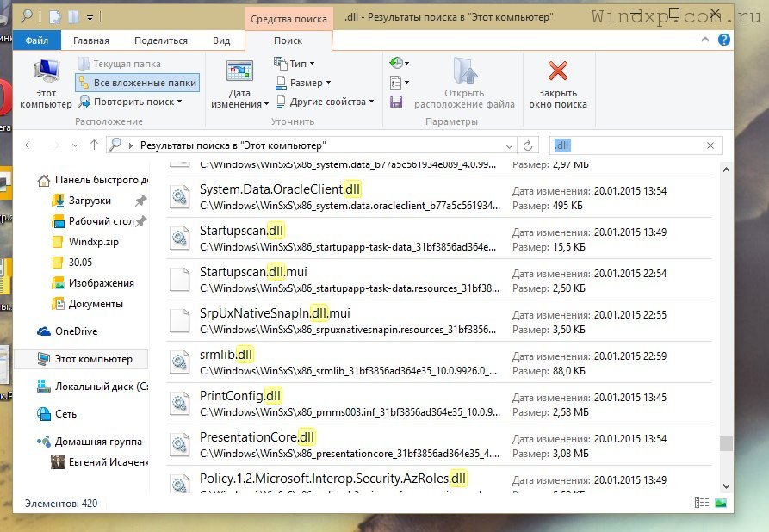Expand the address bar history dropdown
Screen dimensions: 769x532
(509, 146)
